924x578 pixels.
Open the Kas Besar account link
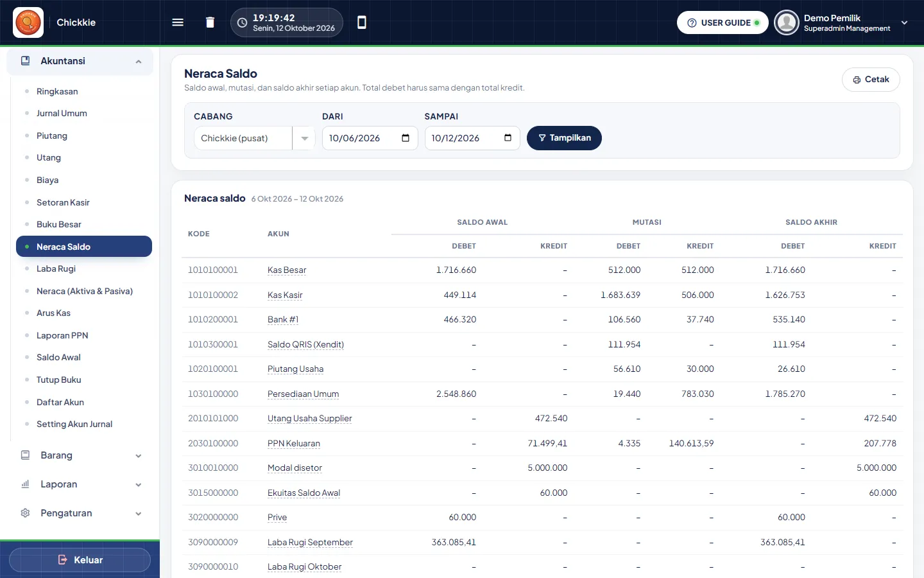pyautogui.click(x=287, y=270)
